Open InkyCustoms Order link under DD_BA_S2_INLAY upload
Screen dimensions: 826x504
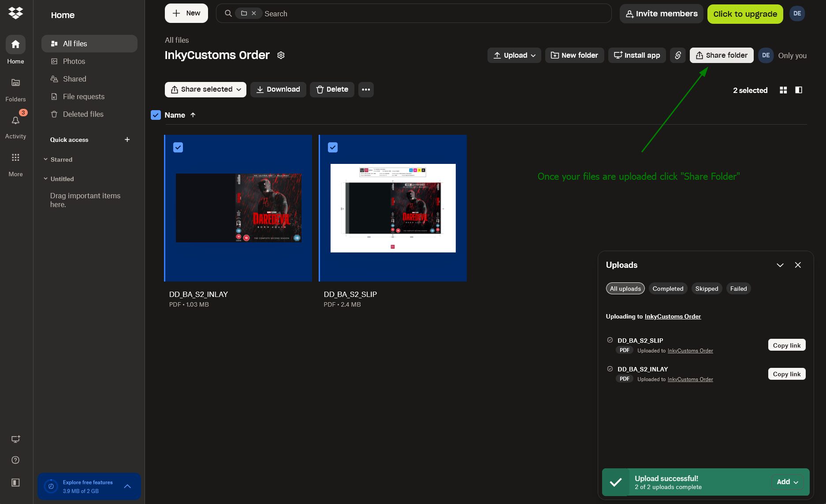tap(690, 379)
